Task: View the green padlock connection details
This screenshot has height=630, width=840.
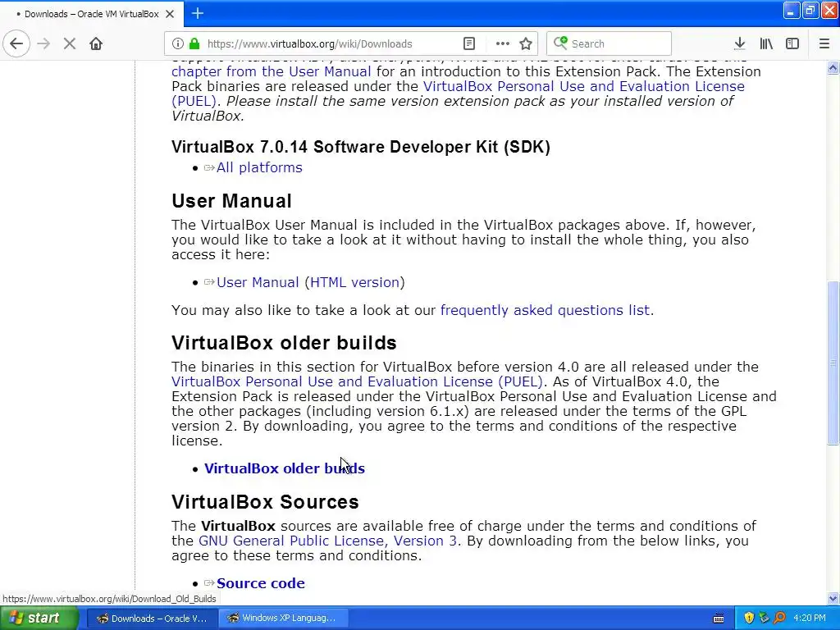Action: coord(194,43)
